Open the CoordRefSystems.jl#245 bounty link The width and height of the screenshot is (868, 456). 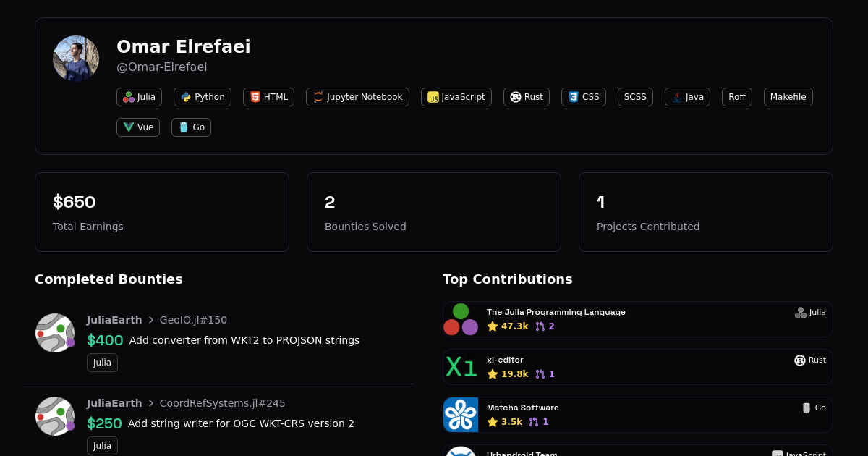coord(222,403)
